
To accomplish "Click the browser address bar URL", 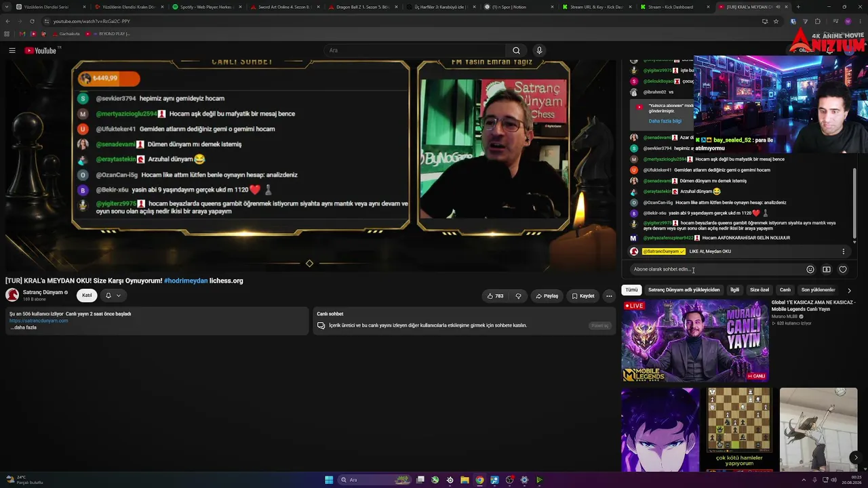I will pos(92,21).
